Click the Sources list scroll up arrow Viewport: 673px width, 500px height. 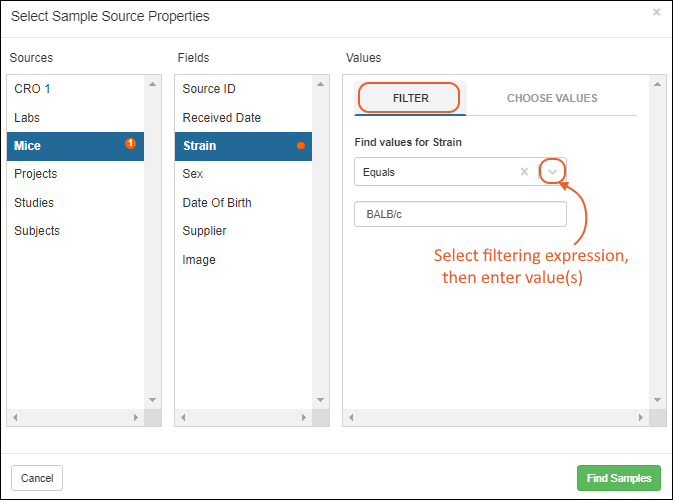coord(152,84)
